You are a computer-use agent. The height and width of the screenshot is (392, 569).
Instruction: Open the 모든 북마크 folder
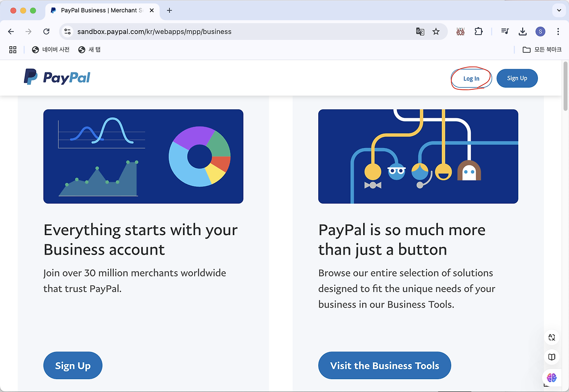pyautogui.click(x=542, y=50)
